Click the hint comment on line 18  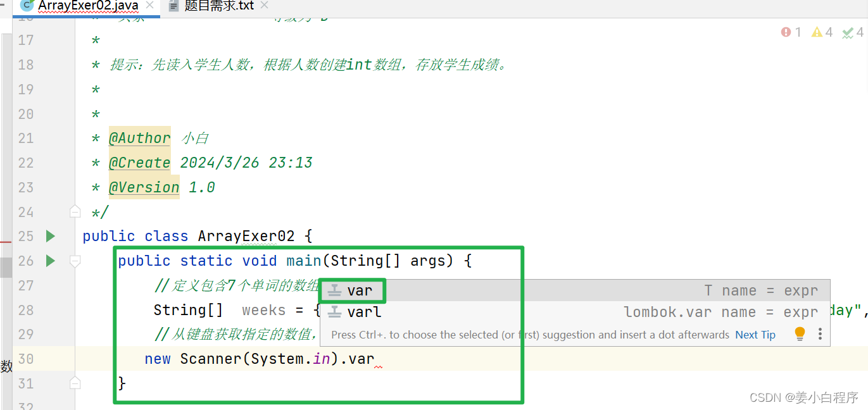click(308, 65)
